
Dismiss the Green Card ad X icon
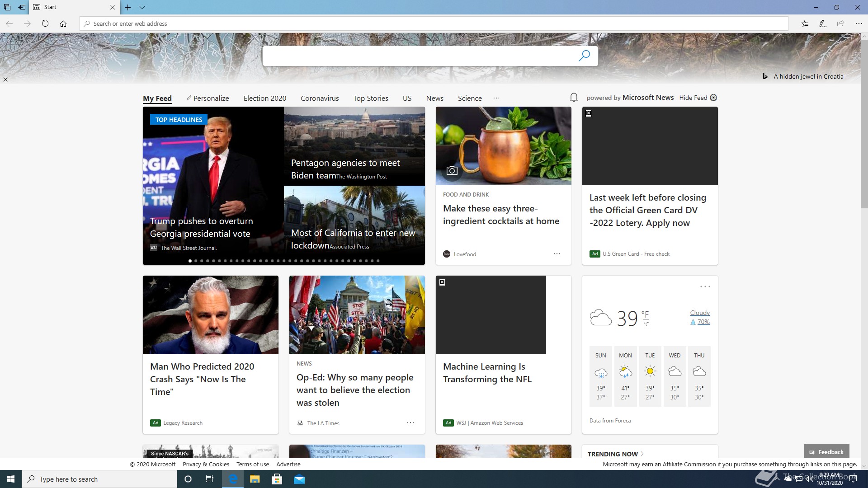tap(589, 113)
